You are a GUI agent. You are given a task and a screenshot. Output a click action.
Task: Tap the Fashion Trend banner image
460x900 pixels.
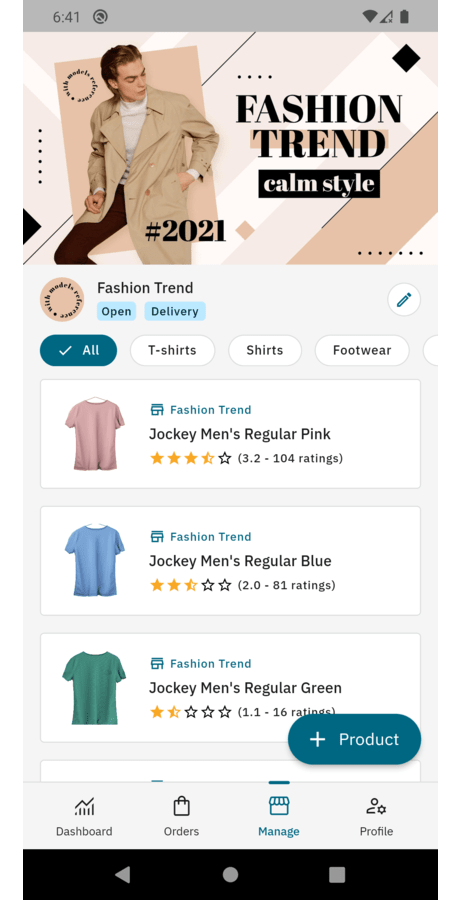click(230, 148)
